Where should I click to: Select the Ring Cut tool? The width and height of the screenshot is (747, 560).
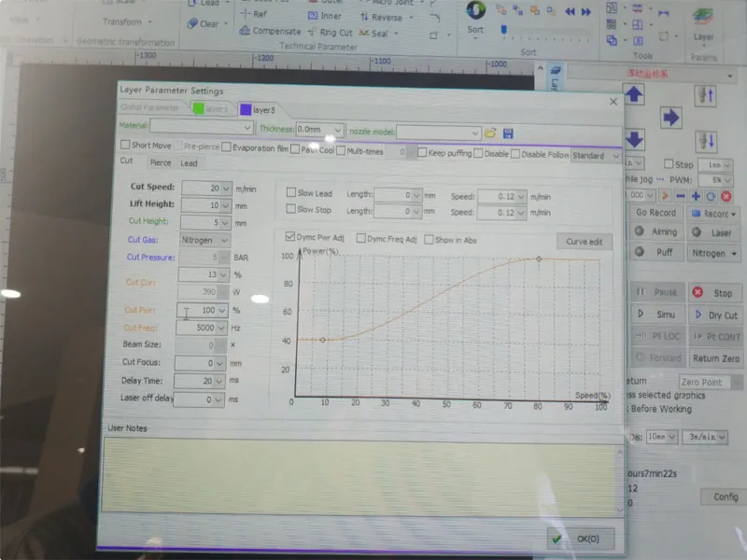(x=331, y=33)
